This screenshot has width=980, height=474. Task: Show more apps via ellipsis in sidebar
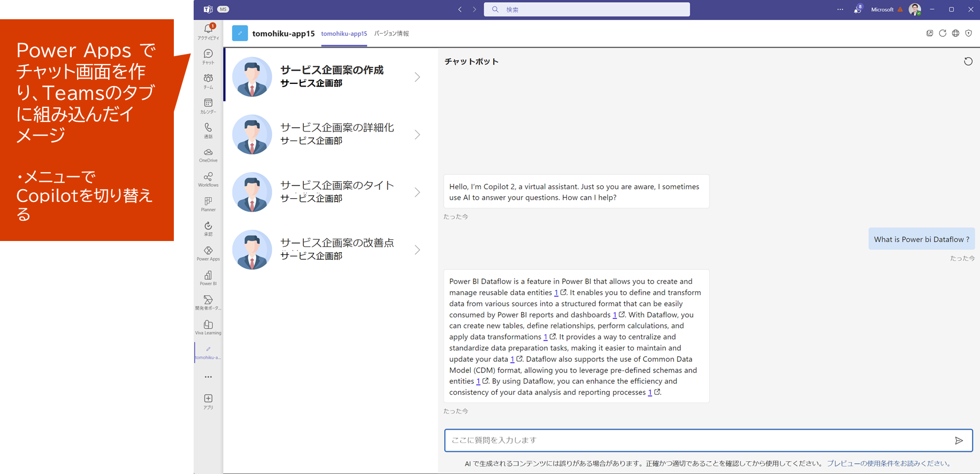(208, 377)
